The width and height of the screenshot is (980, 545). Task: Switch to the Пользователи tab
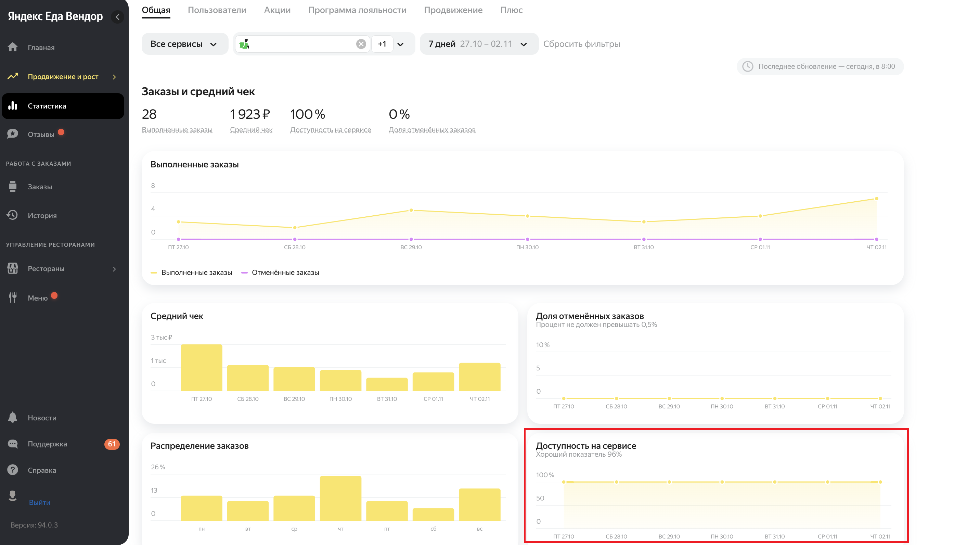217,10
